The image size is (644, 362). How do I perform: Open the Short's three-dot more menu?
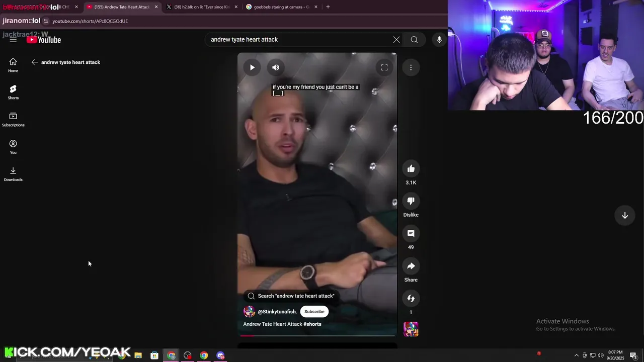coord(411,67)
